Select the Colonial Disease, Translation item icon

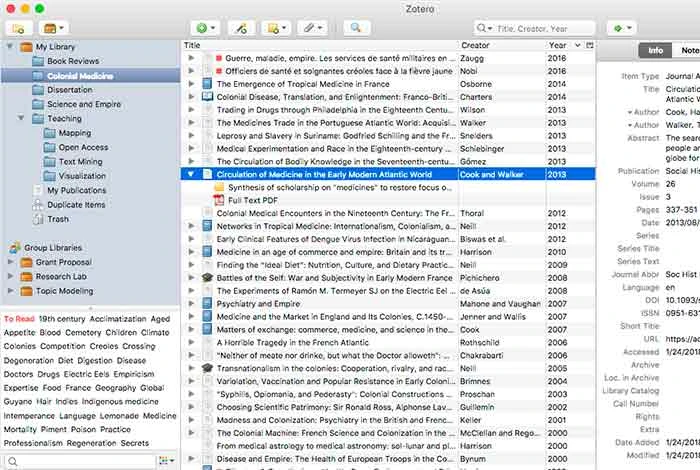point(207,97)
